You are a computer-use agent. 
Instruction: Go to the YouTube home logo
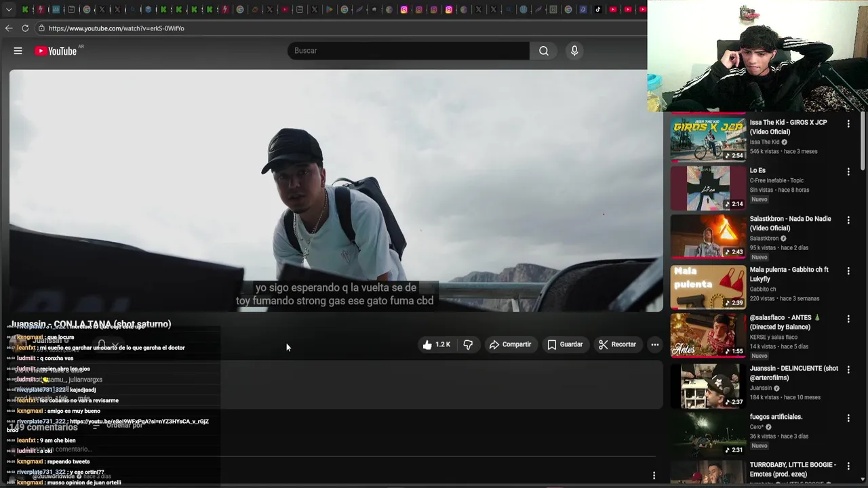(x=56, y=51)
